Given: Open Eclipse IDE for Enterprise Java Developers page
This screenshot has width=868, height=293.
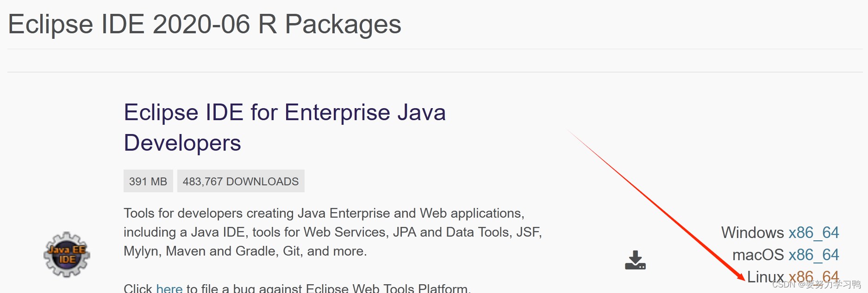Looking at the screenshot, I should [x=284, y=112].
